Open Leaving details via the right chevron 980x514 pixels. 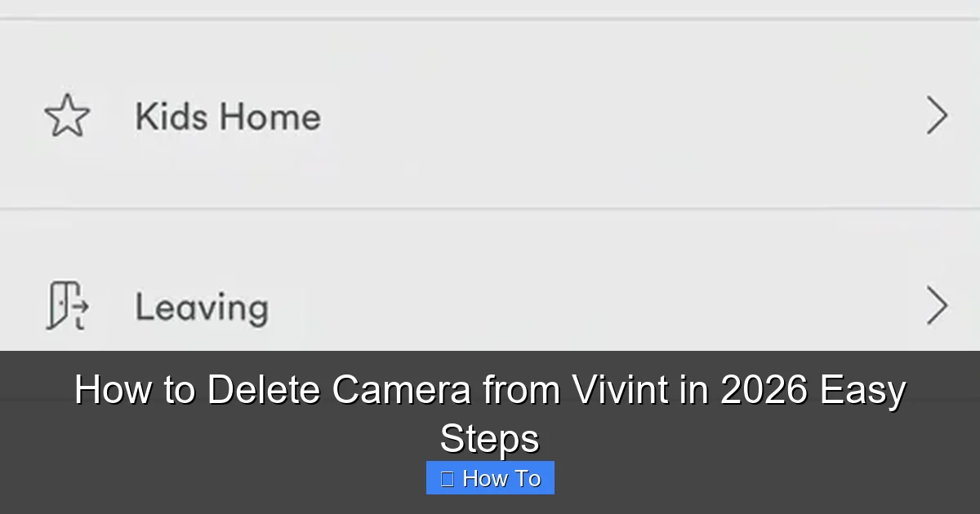937,306
